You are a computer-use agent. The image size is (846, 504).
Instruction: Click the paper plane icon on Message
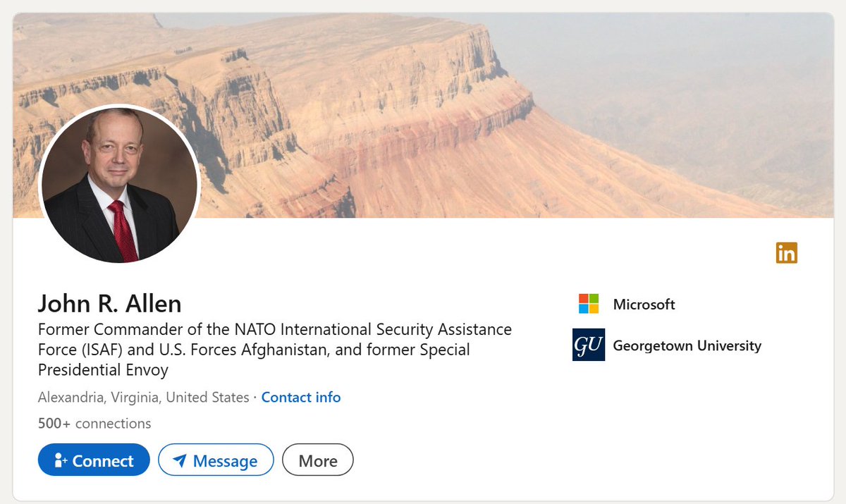180,461
